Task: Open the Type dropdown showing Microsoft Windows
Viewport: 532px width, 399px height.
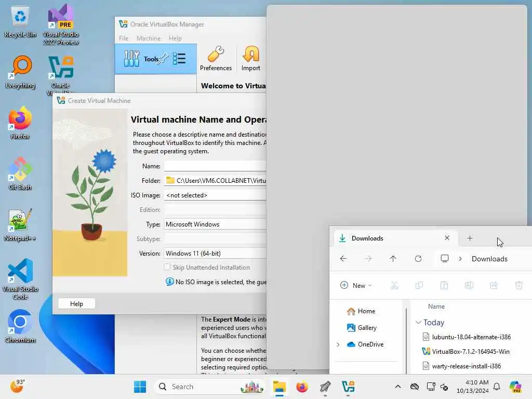Action: point(215,224)
